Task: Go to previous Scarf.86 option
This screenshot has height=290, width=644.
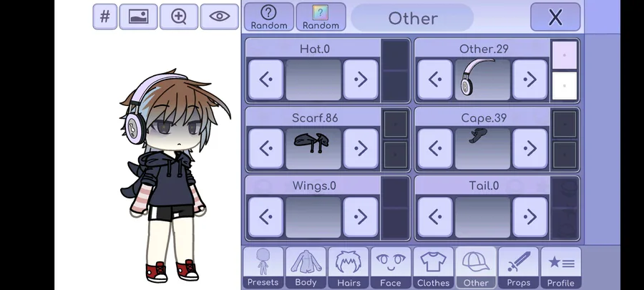Action: click(265, 148)
